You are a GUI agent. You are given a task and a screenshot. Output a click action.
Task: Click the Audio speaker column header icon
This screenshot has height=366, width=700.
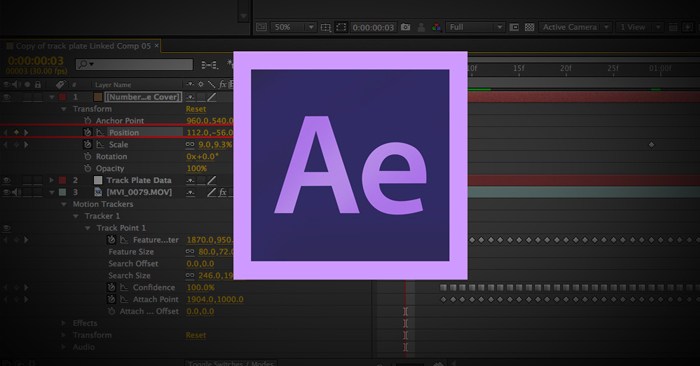point(17,84)
